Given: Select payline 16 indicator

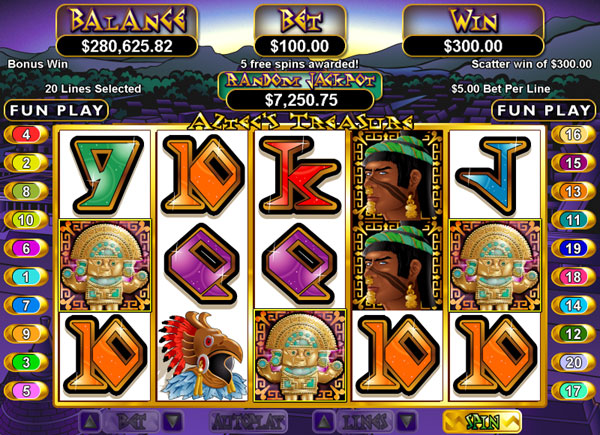Looking at the screenshot, I should [573, 135].
